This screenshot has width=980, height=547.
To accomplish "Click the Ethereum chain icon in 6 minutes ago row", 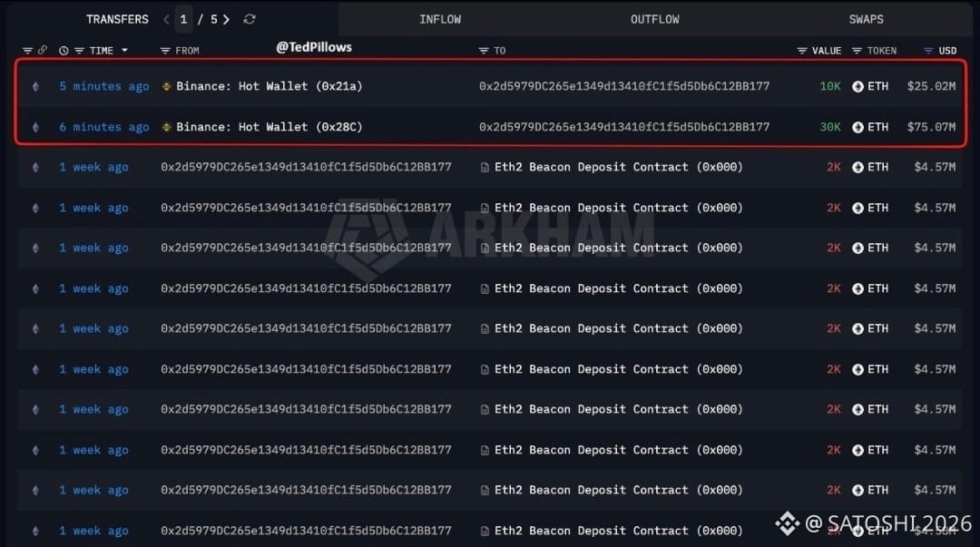I will [x=35, y=127].
